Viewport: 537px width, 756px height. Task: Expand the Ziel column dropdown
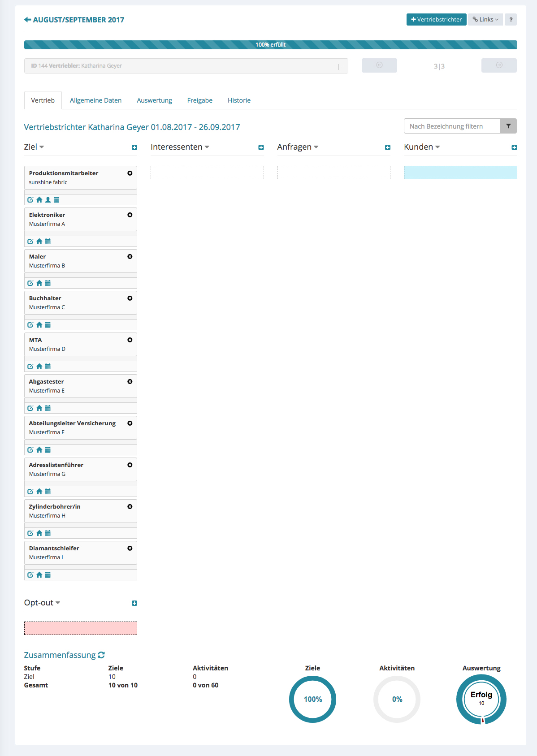pyautogui.click(x=42, y=147)
